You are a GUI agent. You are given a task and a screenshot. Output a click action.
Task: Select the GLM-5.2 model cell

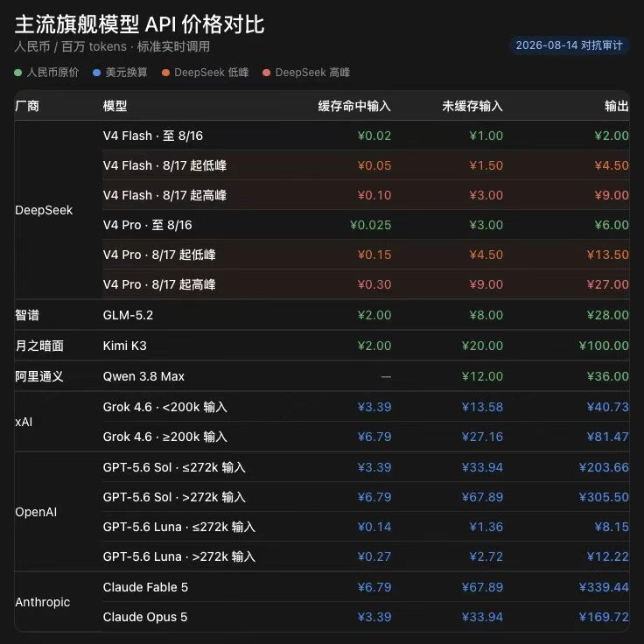pos(128,315)
